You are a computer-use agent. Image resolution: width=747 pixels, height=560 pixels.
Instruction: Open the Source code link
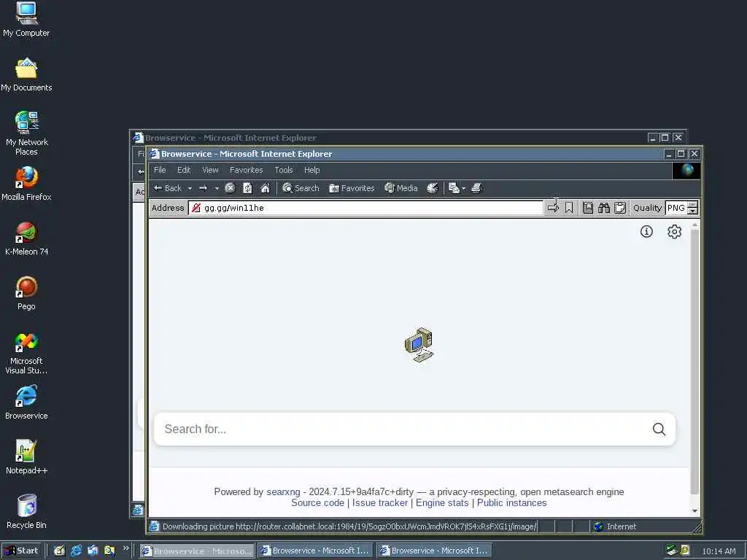[x=317, y=503]
